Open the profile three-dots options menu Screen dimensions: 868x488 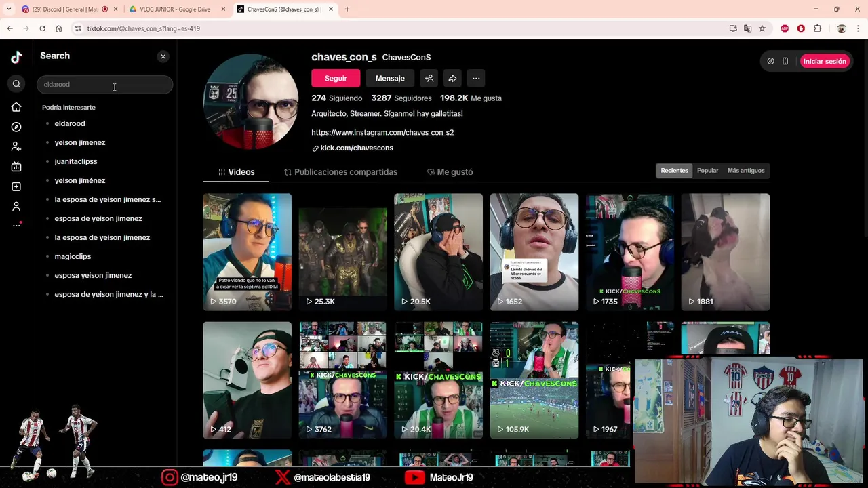pyautogui.click(x=476, y=78)
